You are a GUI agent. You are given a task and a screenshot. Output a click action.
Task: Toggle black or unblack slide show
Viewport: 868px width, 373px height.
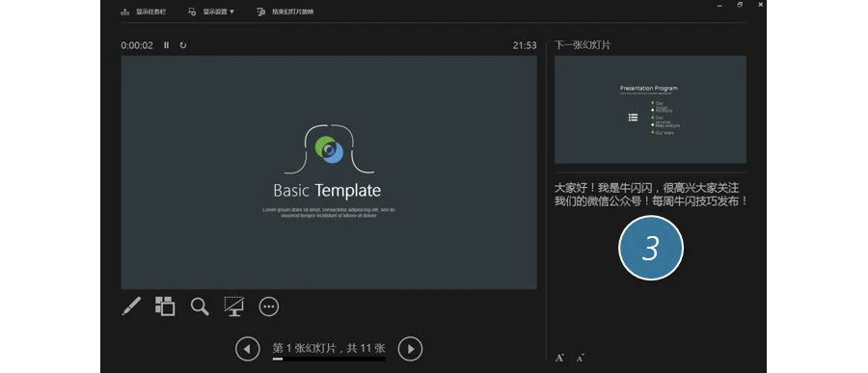pos(234,306)
